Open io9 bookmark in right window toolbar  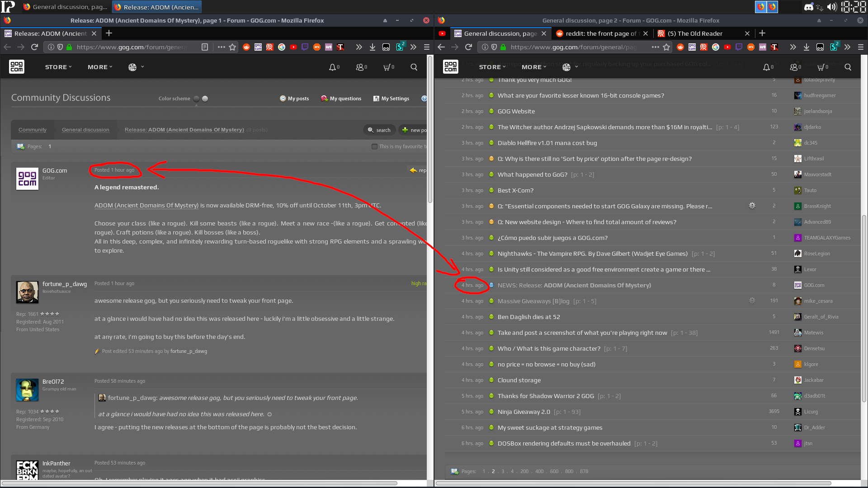tap(763, 47)
